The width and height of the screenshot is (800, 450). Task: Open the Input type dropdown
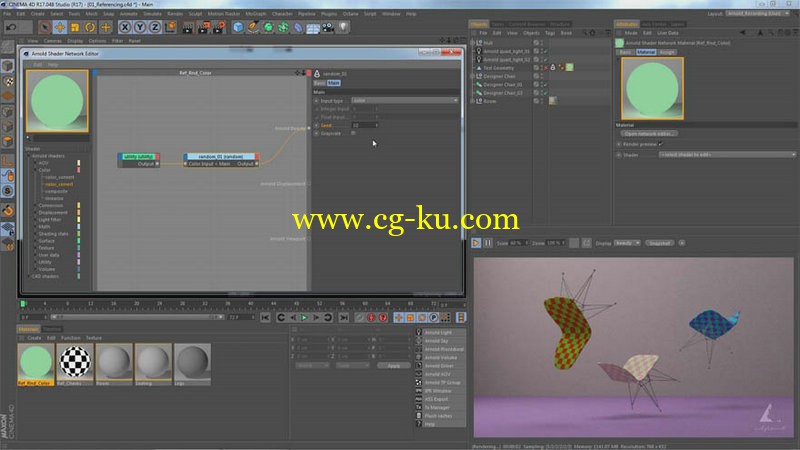[405, 101]
